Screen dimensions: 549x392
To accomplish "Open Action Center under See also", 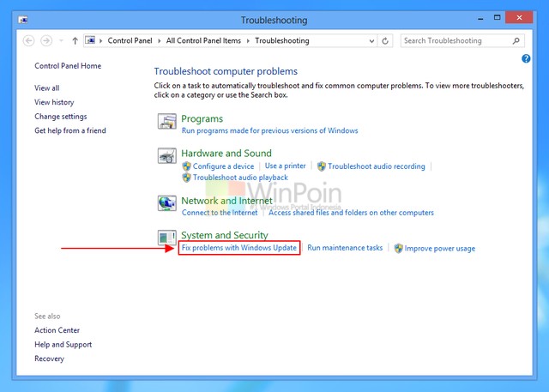I will coord(57,330).
